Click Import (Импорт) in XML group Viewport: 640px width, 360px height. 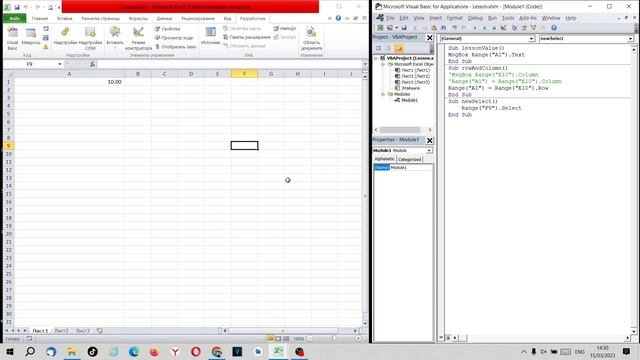(285, 29)
